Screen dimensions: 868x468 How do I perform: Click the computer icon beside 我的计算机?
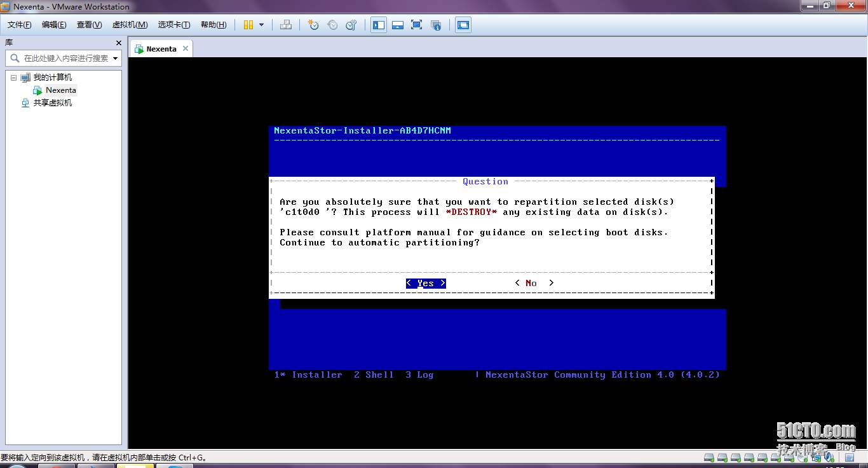25,78
